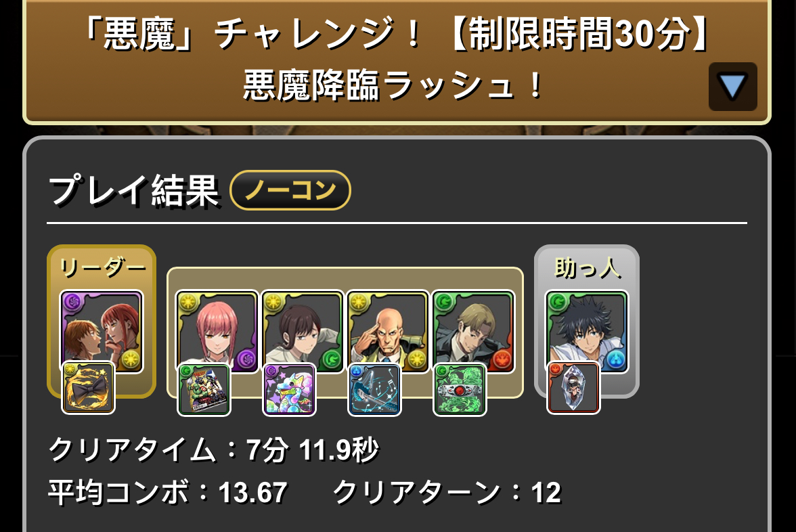Tap the leader monster card with two characters
Screen dimensions: 796x532
click(102, 331)
